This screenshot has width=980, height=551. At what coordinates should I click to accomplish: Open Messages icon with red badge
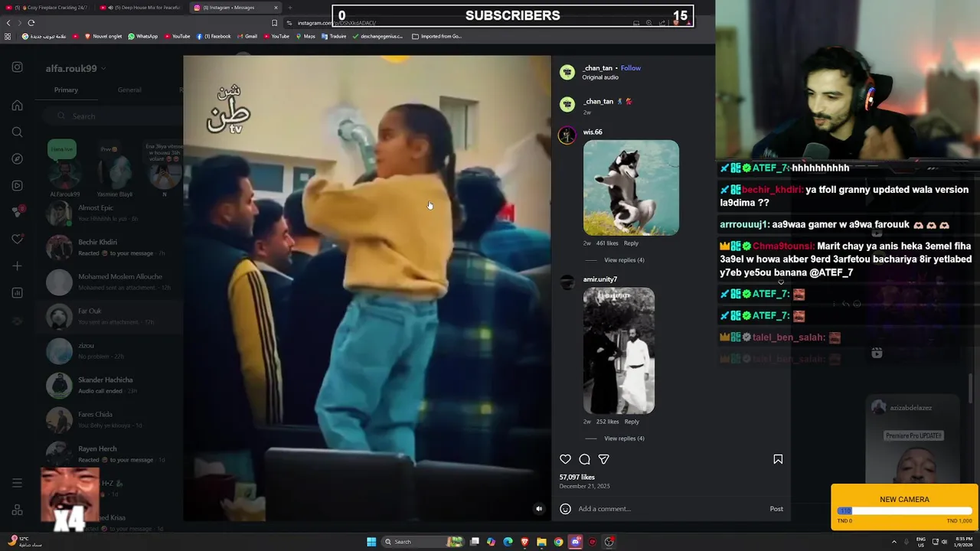tap(17, 212)
